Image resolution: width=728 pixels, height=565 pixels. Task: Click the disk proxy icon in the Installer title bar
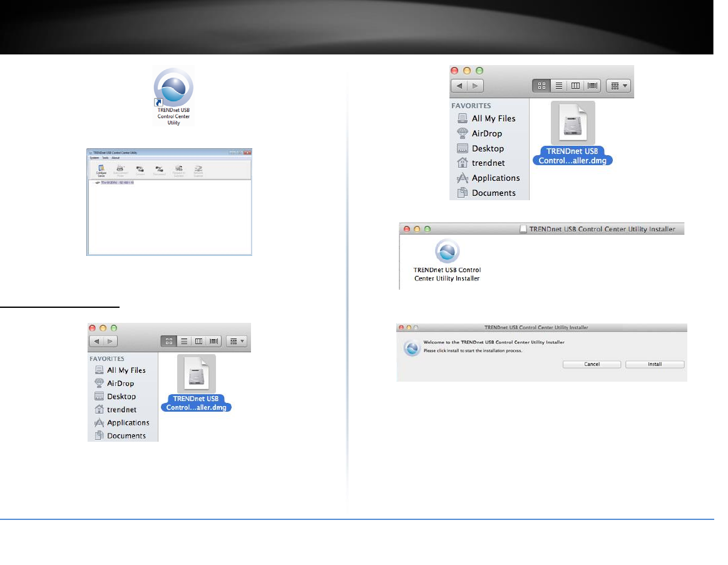click(x=523, y=229)
